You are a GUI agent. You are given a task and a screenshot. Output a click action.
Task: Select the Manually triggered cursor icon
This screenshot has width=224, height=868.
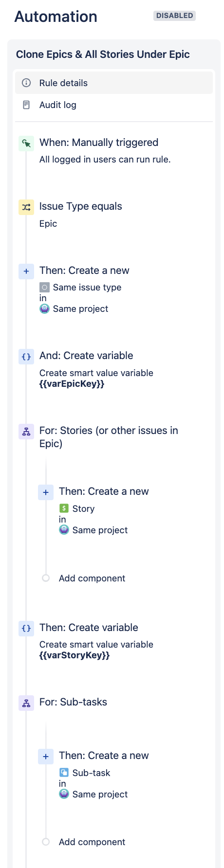(26, 144)
